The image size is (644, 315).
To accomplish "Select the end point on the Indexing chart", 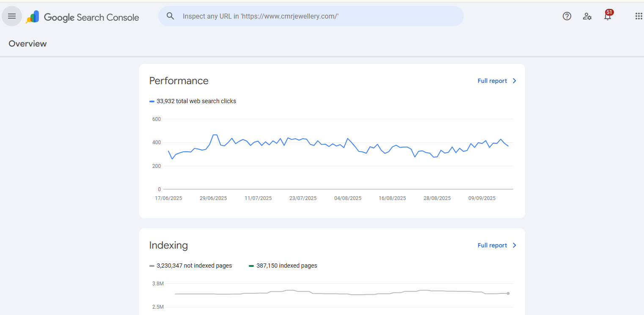I will 508,293.
